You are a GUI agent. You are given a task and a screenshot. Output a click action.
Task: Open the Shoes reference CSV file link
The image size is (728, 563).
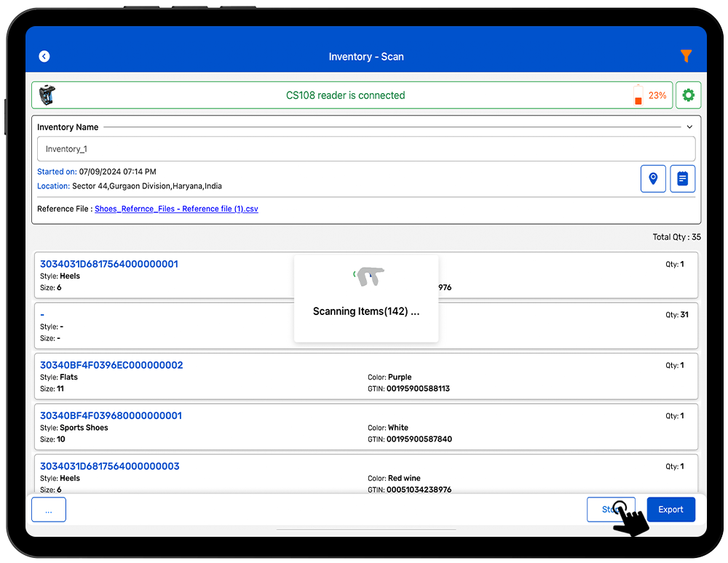coord(176,209)
